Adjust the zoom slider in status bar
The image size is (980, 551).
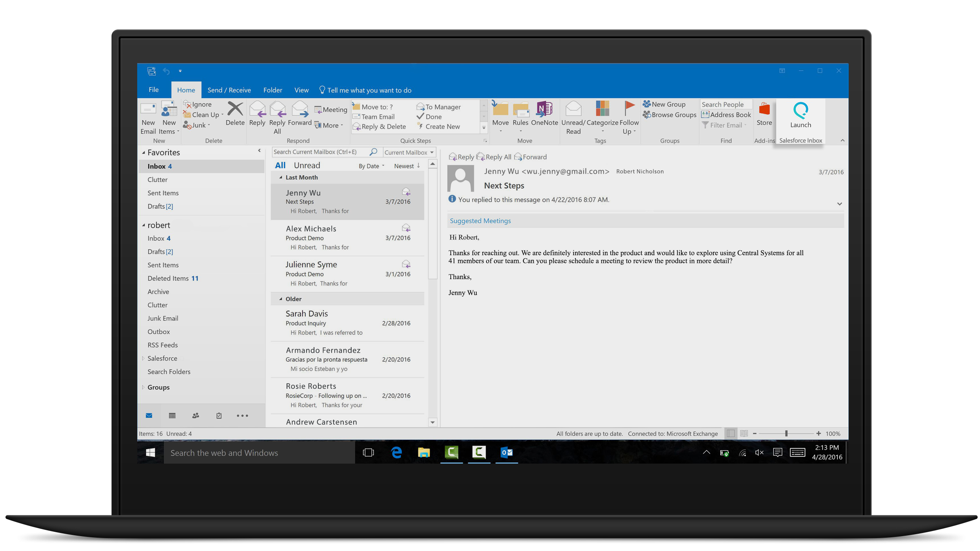click(x=786, y=433)
